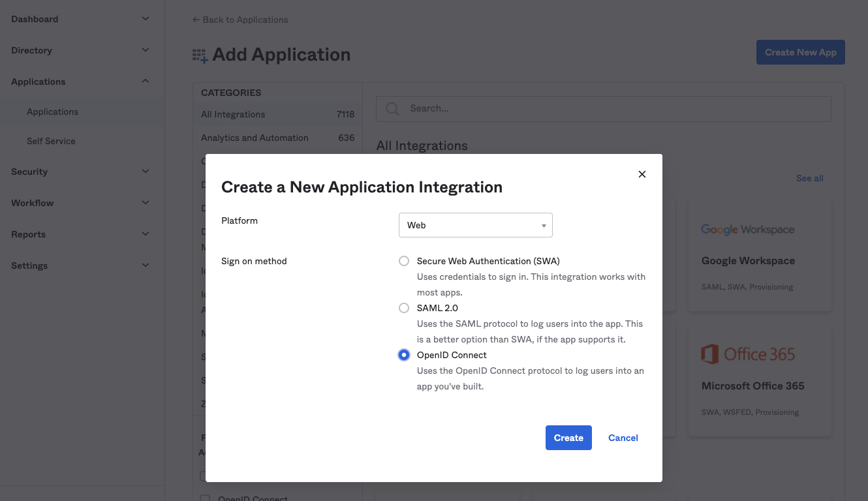Click the 7118 integrations count
Viewport: 868px width, 501px height.
click(345, 114)
